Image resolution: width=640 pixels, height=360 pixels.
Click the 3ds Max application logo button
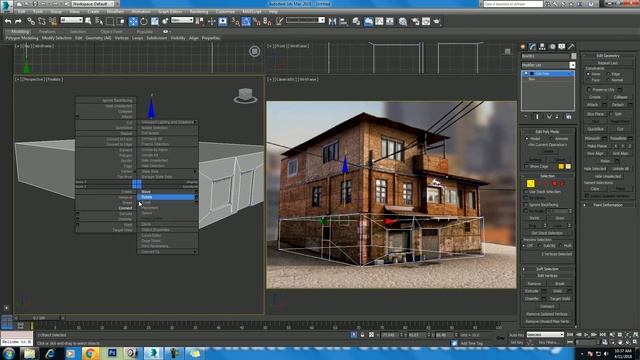tap(6, 6)
